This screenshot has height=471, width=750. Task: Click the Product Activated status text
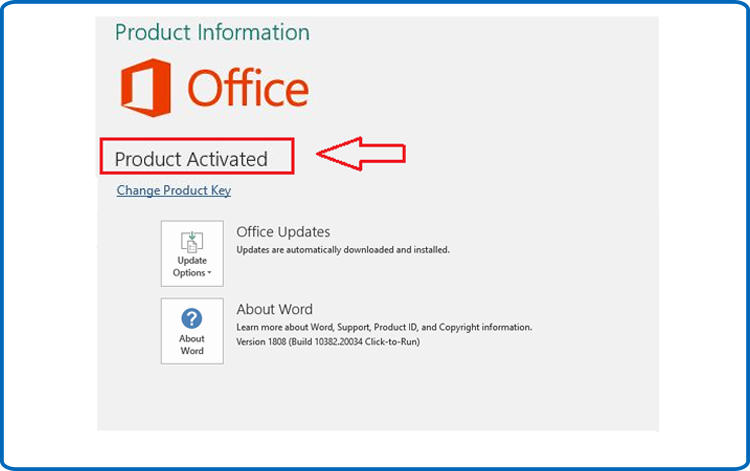pyautogui.click(x=191, y=159)
